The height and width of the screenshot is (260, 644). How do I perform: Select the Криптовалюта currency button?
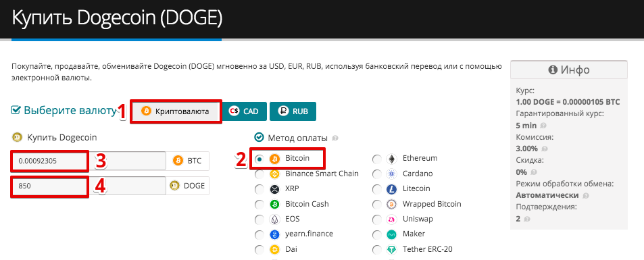pos(176,111)
